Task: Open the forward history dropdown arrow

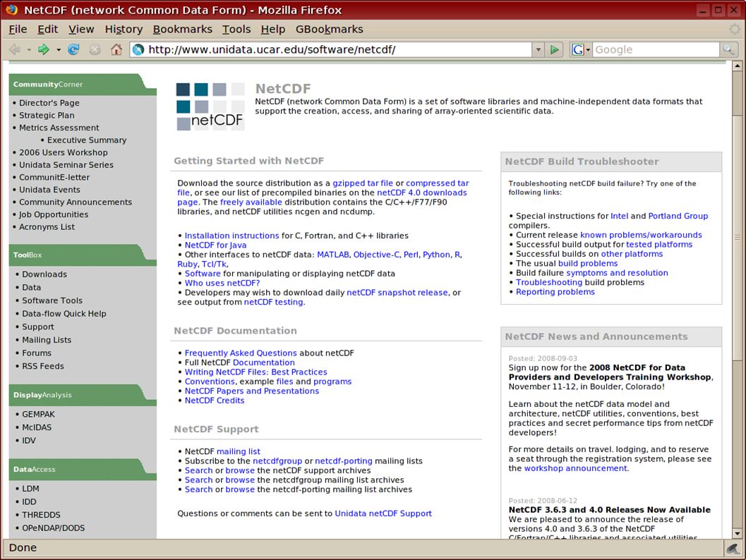Action: [x=59, y=49]
